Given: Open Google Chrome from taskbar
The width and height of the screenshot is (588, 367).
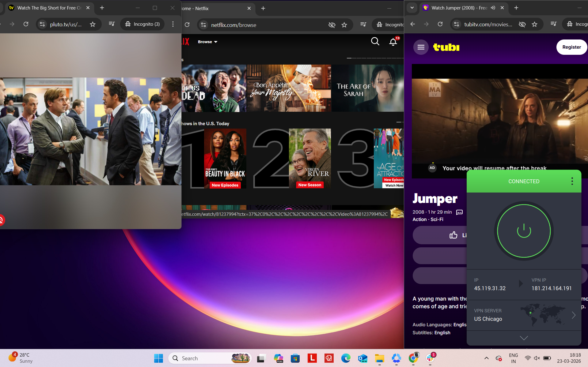Looking at the screenshot, I should coord(413,358).
